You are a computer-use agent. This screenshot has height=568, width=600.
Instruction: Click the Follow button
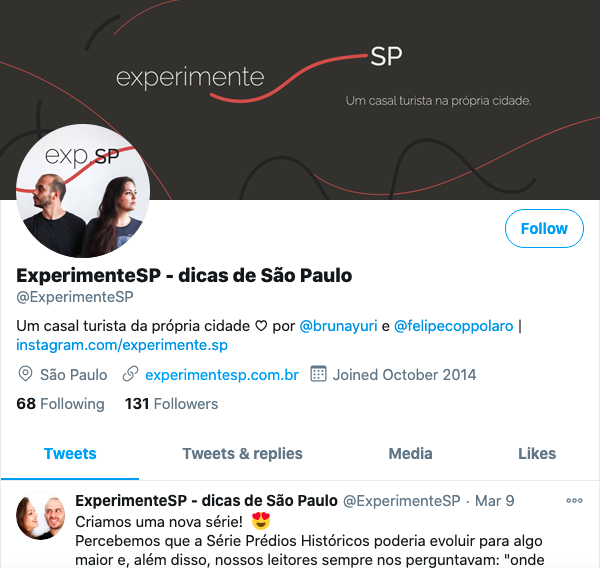coord(544,229)
